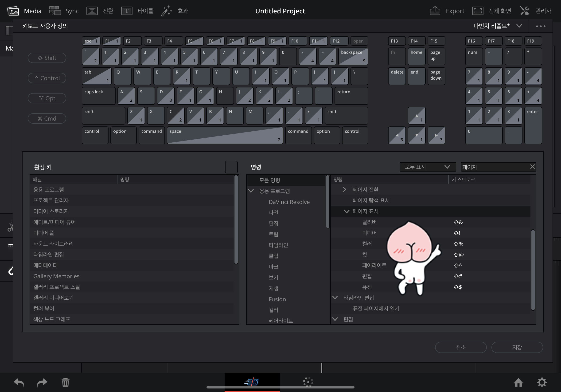
Task: Click the transitions (전환) icon
Action: [92, 11]
